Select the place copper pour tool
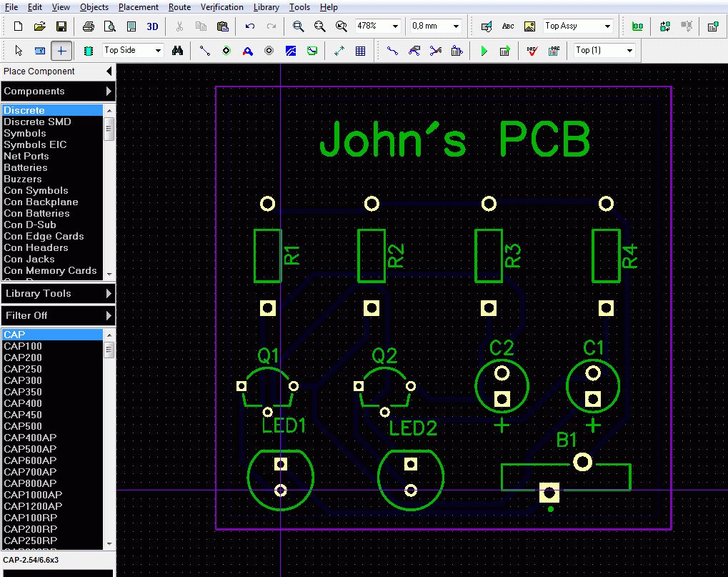The width and height of the screenshot is (728, 577). [291, 50]
